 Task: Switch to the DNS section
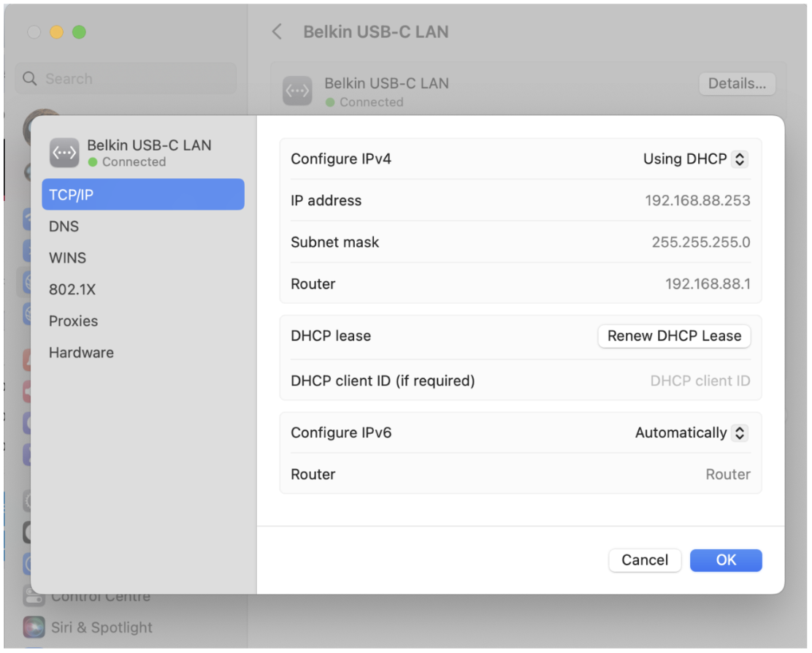64,226
